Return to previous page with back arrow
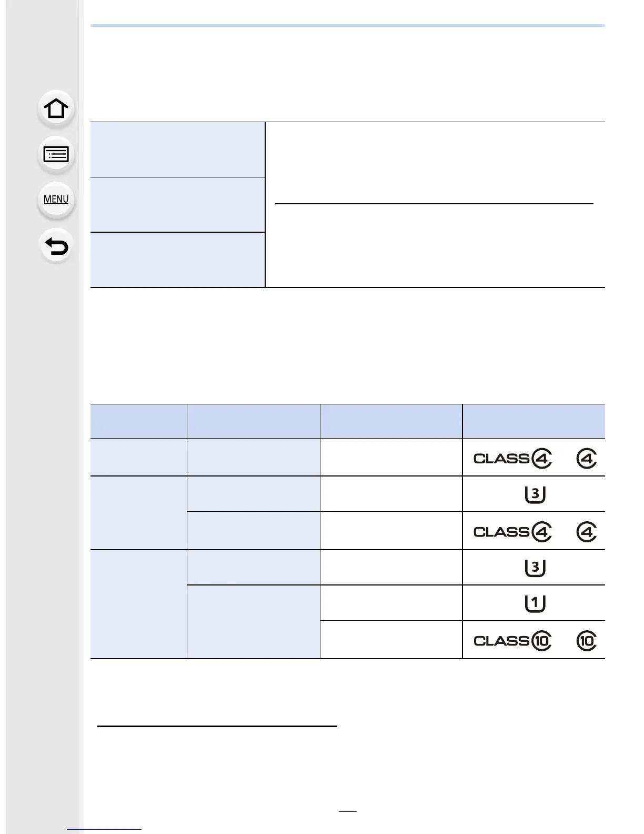The width and height of the screenshot is (644, 834). pos(56,246)
